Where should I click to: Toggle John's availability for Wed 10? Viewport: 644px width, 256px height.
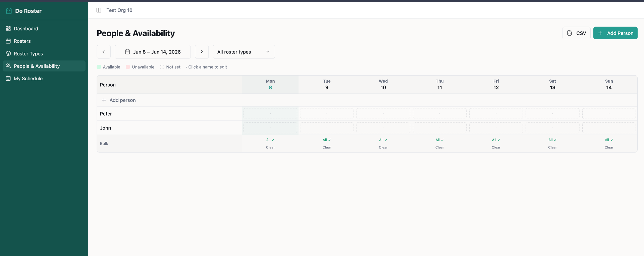[383, 128]
